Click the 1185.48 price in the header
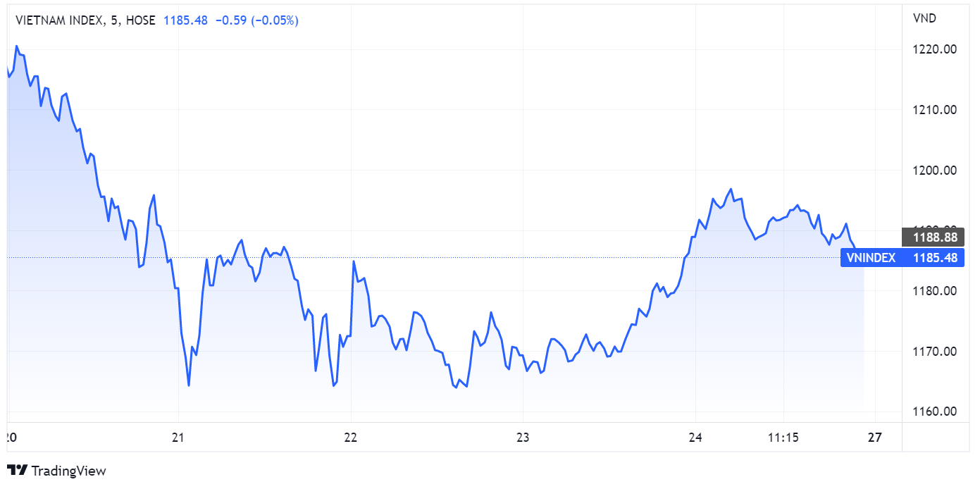The image size is (980, 489). point(185,20)
